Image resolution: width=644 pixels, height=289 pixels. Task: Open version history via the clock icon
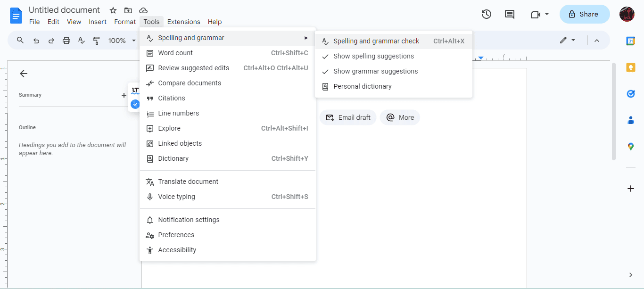(x=486, y=14)
